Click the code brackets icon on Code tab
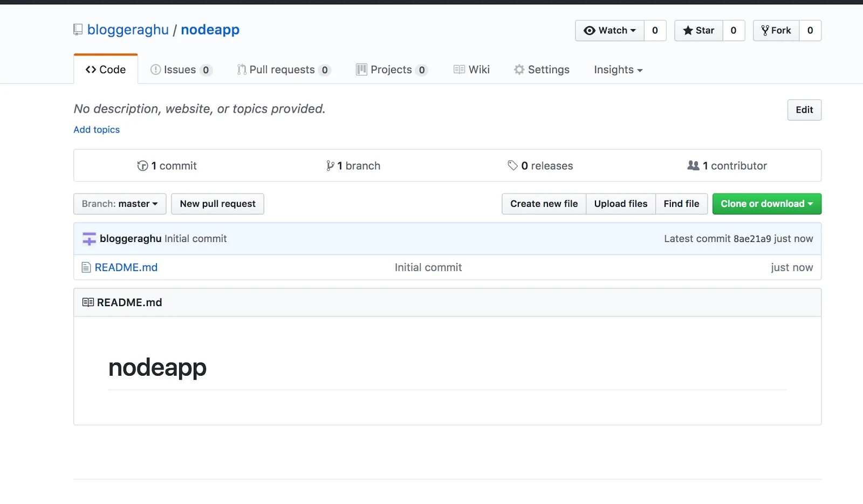The width and height of the screenshot is (863, 504). pyautogui.click(x=91, y=70)
